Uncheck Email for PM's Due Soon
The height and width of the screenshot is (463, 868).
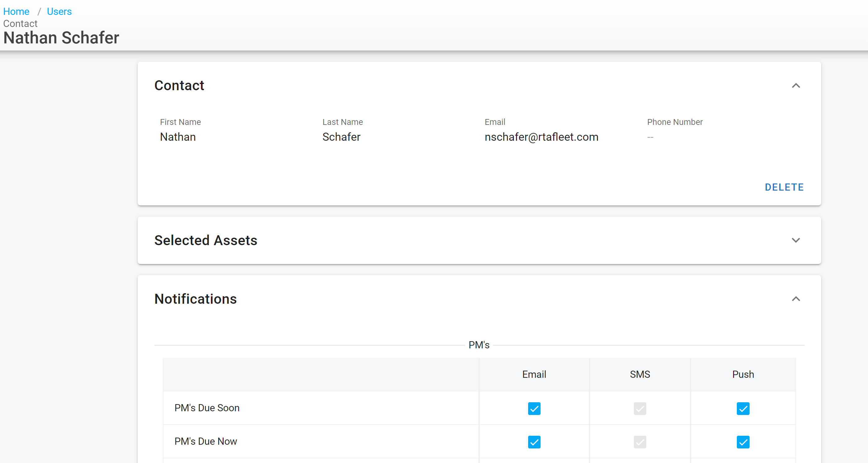[x=534, y=408]
